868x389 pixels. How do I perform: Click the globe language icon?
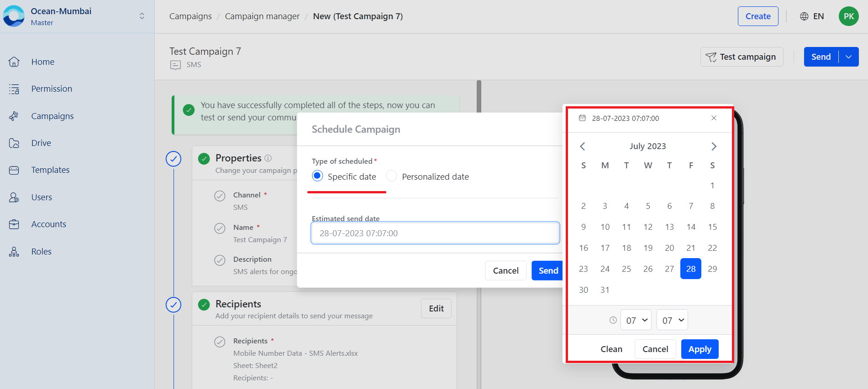804,16
